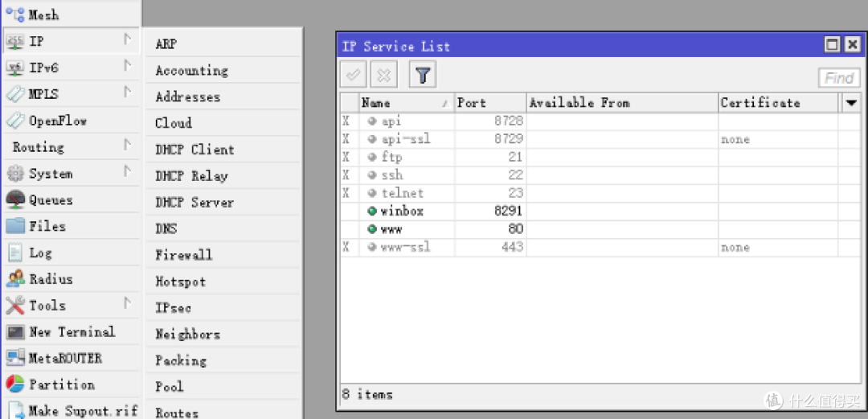Click port value 8728
This screenshot has height=419, width=868.
[508, 121]
